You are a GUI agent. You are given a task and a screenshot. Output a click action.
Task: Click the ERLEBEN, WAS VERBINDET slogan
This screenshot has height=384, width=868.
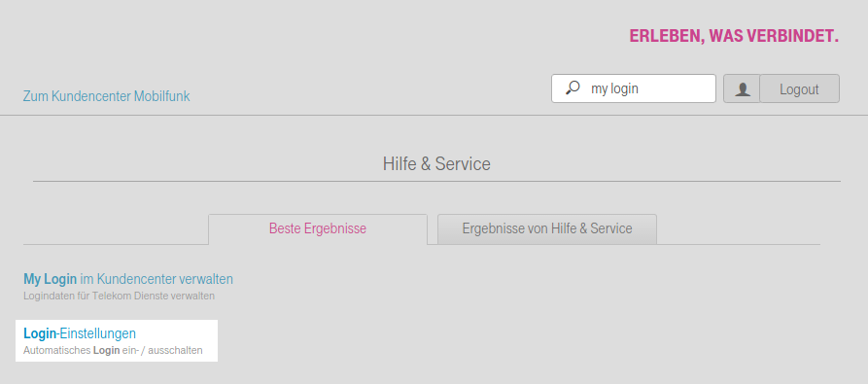[734, 37]
